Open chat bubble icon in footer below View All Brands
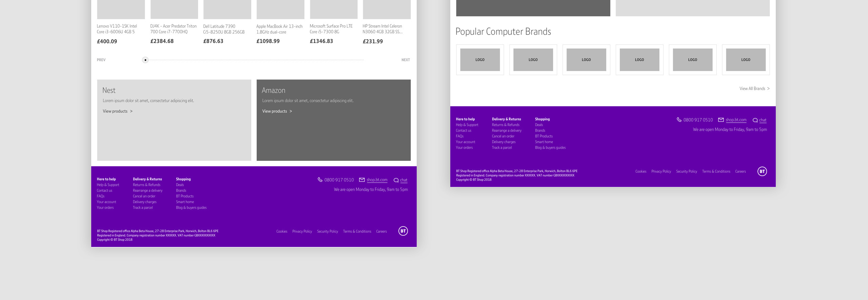Image resolution: width=868 pixels, height=300 pixels. click(755, 120)
